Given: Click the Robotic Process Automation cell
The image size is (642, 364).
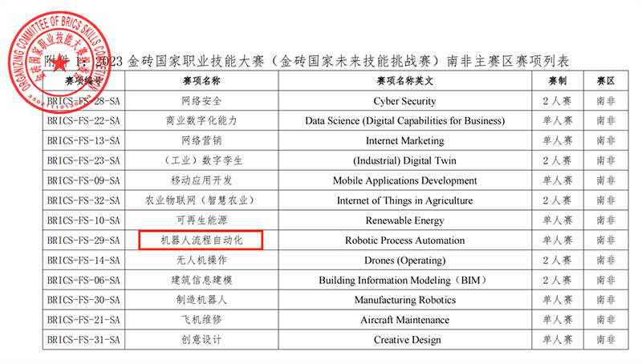Looking at the screenshot, I should tap(404, 240).
